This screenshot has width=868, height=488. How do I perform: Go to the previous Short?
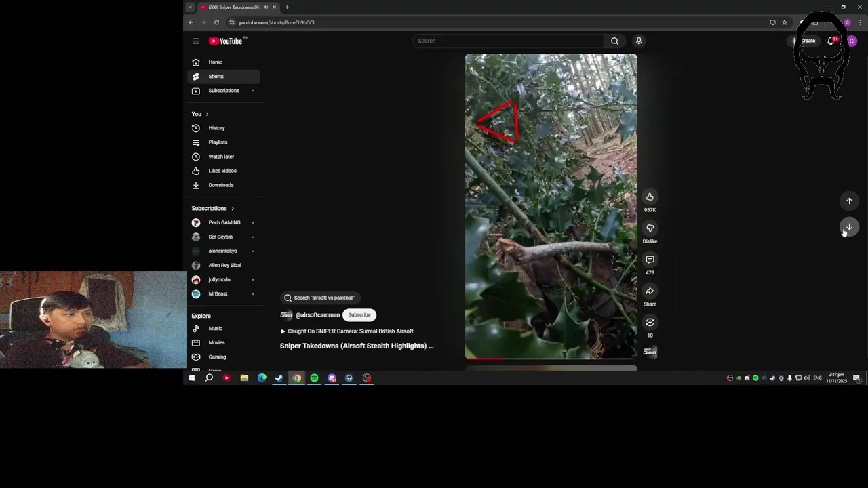coord(849,201)
